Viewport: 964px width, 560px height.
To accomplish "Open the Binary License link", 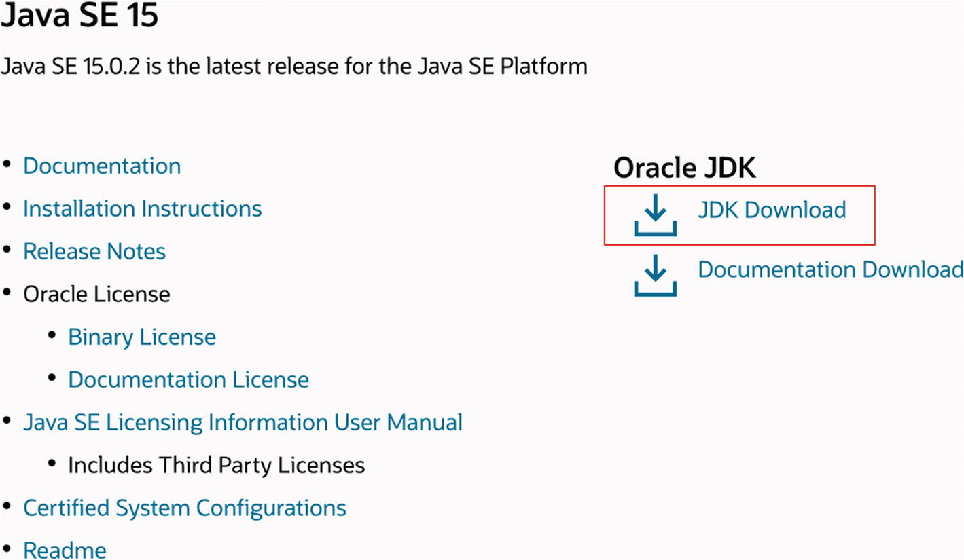I will [x=142, y=337].
